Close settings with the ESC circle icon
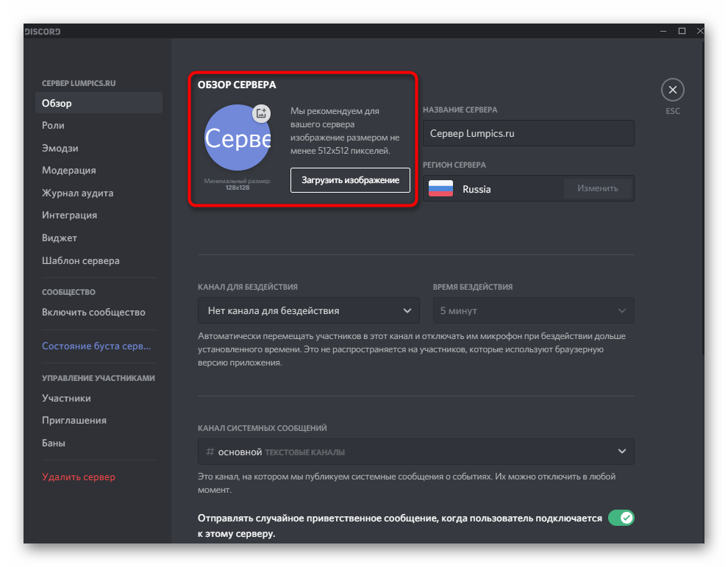 pos(673,89)
